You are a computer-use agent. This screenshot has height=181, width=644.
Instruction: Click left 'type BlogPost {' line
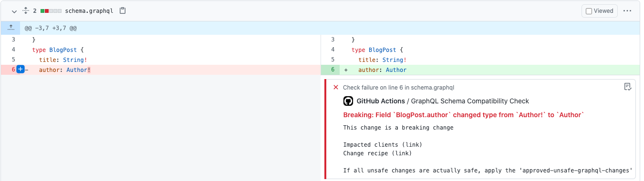[57, 50]
